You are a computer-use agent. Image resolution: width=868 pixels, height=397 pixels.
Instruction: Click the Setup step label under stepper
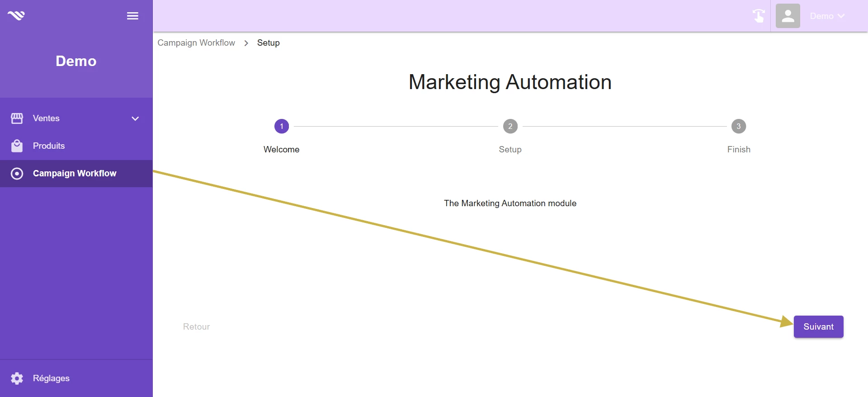click(510, 150)
